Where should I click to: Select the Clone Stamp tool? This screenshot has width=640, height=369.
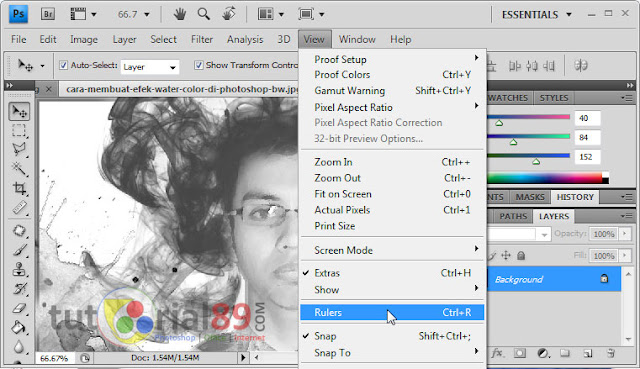[x=19, y=269]
